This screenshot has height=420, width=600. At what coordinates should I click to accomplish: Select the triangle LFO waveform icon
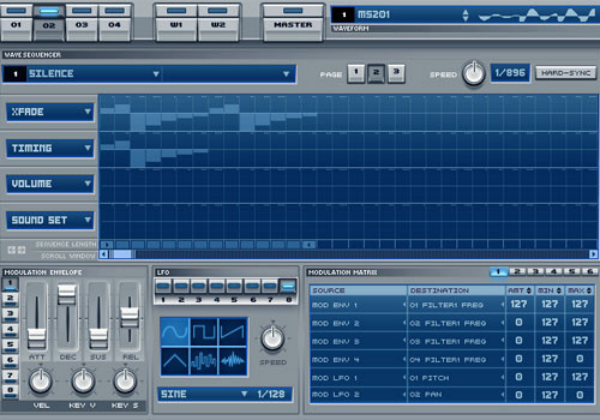176,361
